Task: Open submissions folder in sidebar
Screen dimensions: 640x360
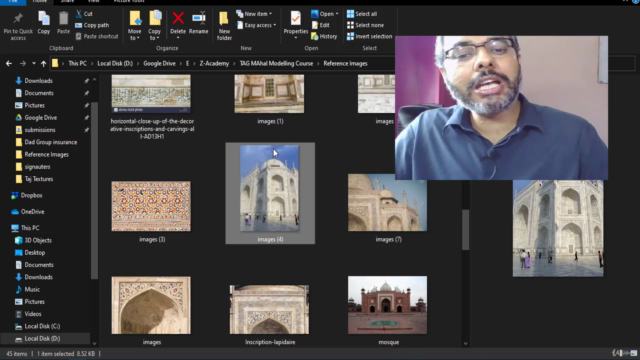Action: pos(40,130)
